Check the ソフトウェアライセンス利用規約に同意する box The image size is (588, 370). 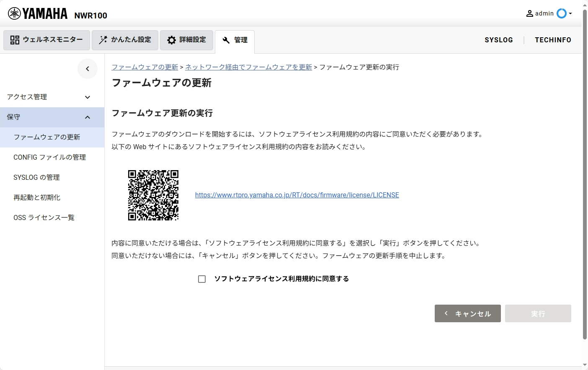tap(202, 279)
